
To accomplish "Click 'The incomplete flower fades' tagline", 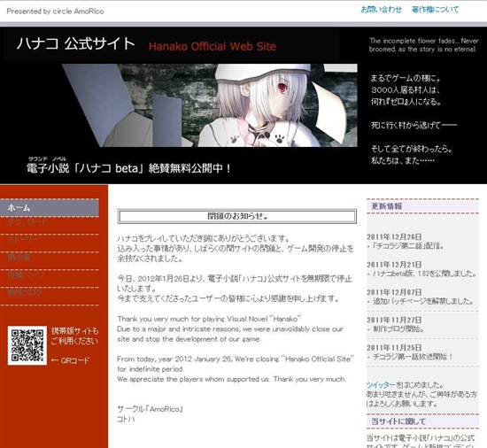I will pos(423,44).
